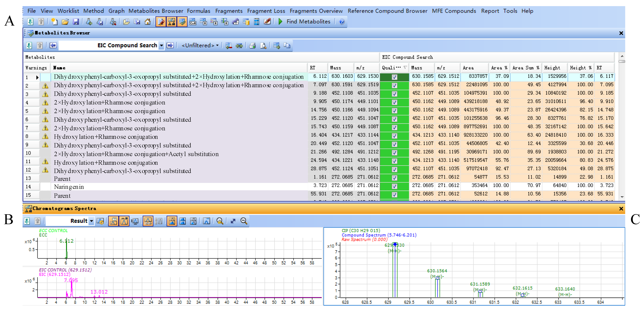
Task: Toggle Qualified checkbox for Naringenin row
Action: 394,186
